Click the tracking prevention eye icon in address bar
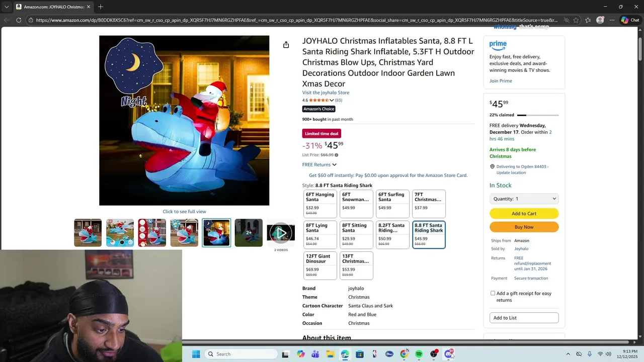 coord(567,20)
